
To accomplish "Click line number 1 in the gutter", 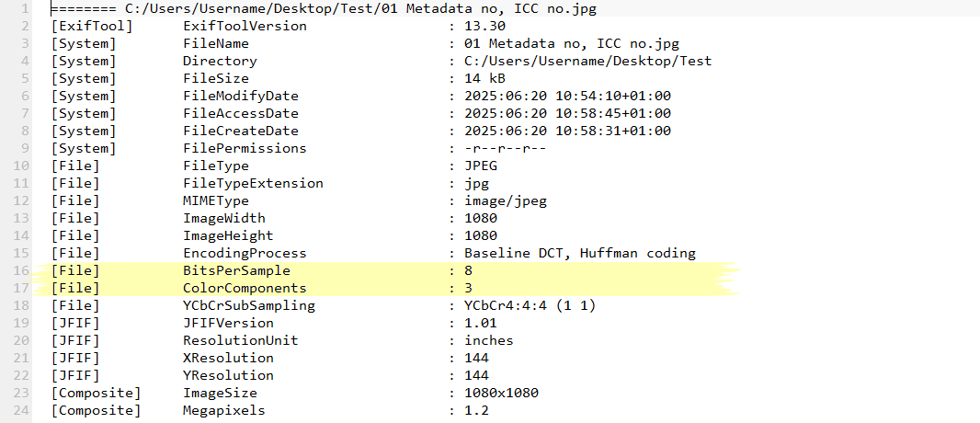I will click(25, 9).
